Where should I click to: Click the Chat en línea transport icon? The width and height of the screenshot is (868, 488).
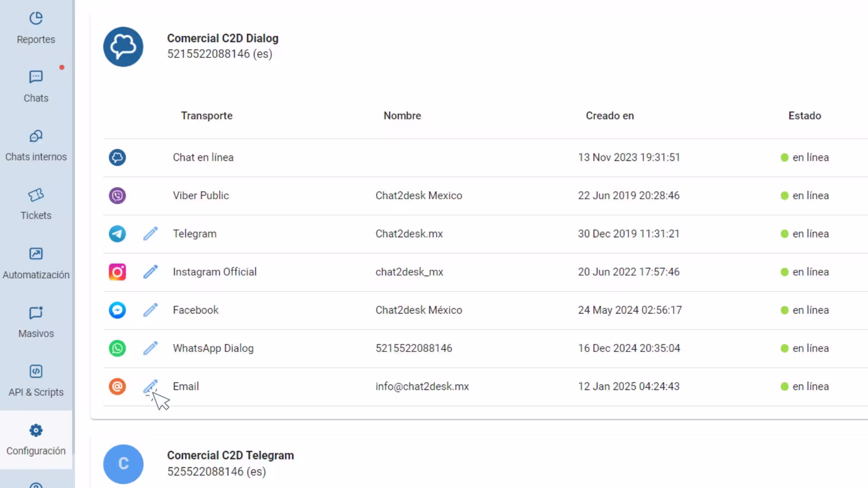[x=117, y=157]
